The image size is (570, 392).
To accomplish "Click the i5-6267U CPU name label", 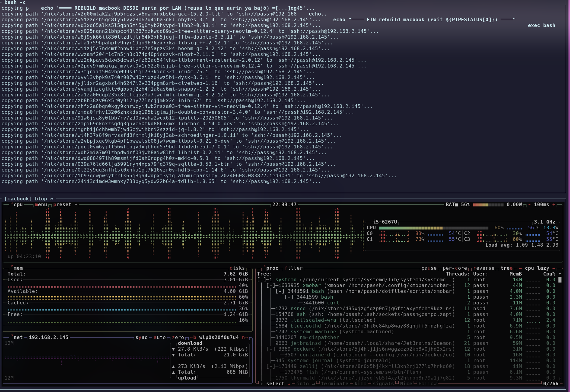I will [385, 222].
